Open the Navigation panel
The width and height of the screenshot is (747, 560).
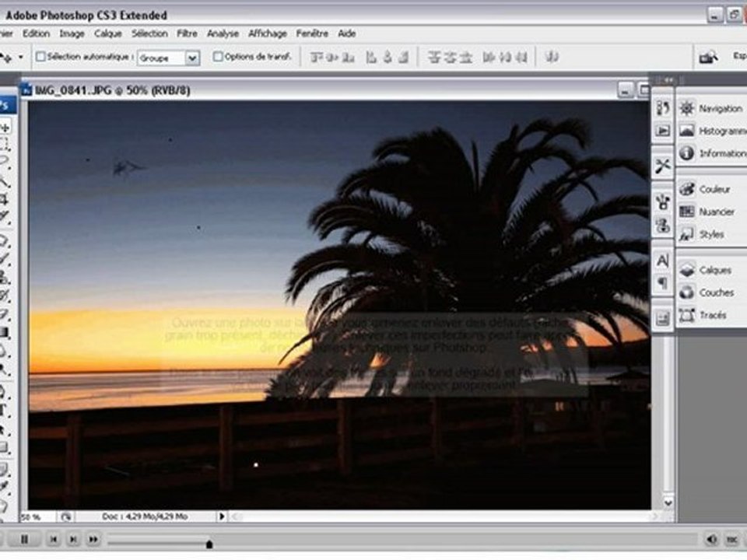712,108
